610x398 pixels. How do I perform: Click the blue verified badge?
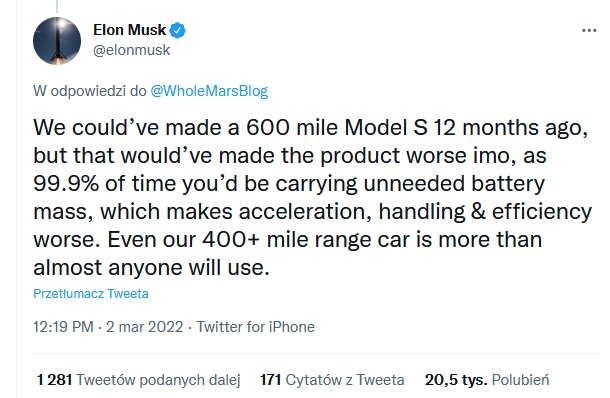(178, 31)
